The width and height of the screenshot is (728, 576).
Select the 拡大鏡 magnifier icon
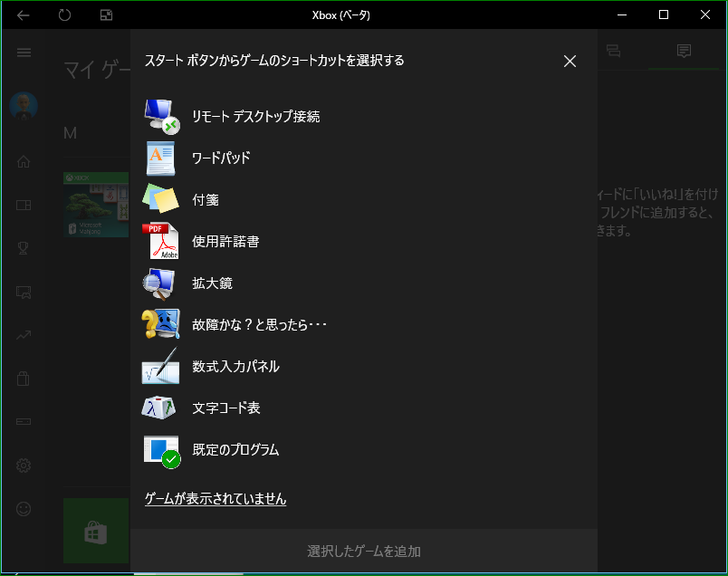(x=159, y=283)
